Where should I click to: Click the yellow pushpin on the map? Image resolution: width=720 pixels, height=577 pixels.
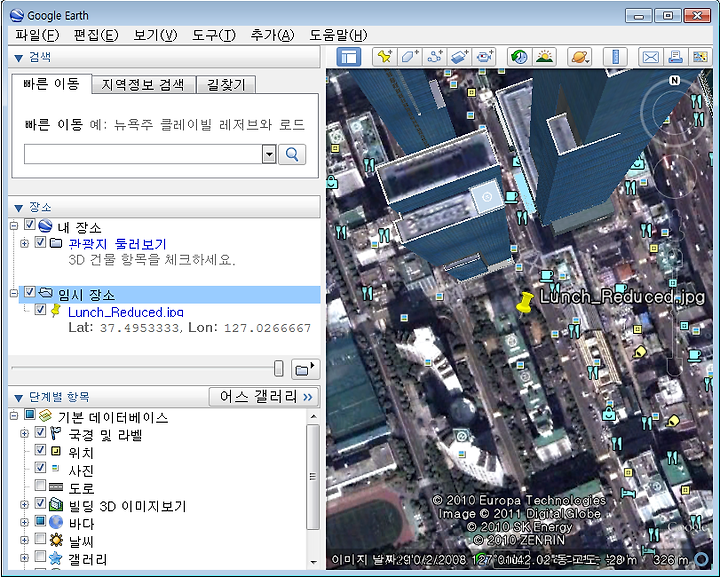pos(525,303)
